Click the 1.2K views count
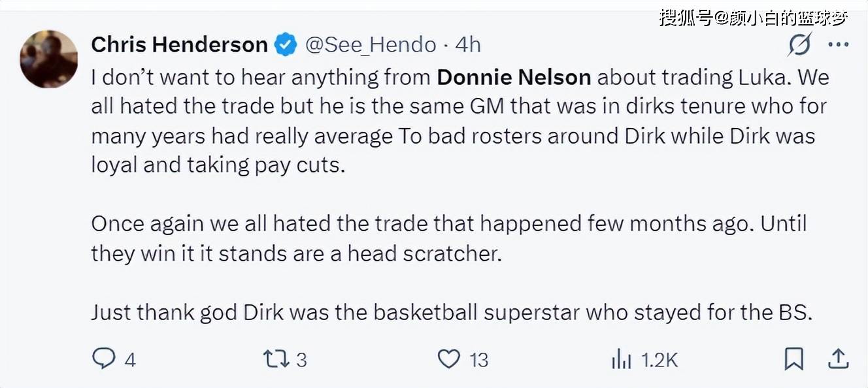This screenshot has width=868, height=388. [x=659, y=360]
